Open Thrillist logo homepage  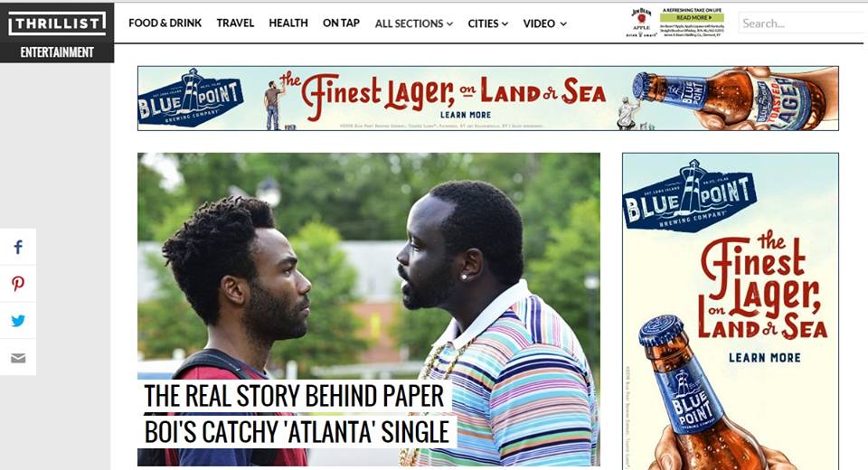point(57,23)
